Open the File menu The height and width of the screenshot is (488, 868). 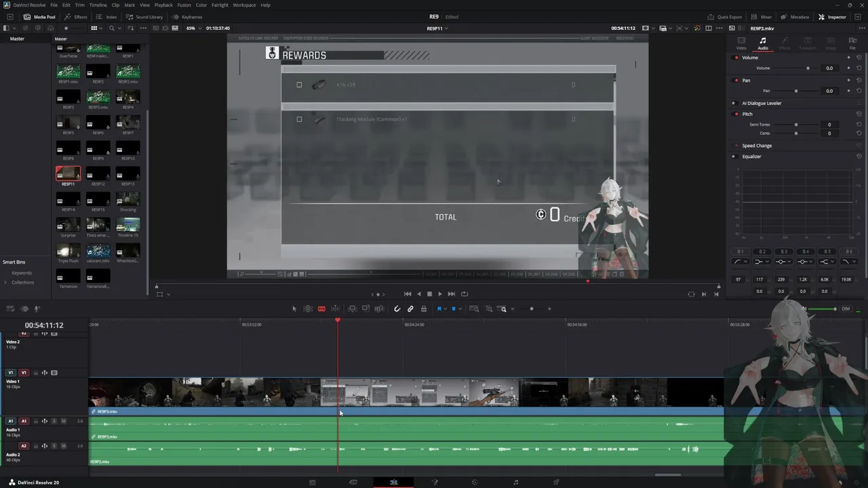point(54,5)
